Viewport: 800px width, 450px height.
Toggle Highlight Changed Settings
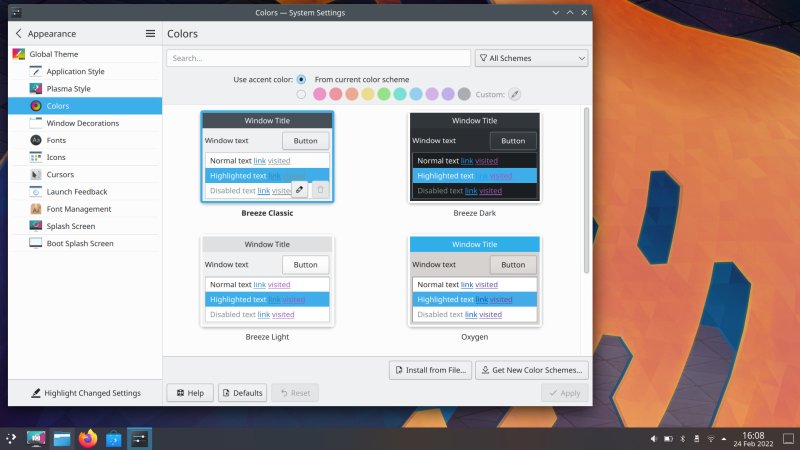85,393
